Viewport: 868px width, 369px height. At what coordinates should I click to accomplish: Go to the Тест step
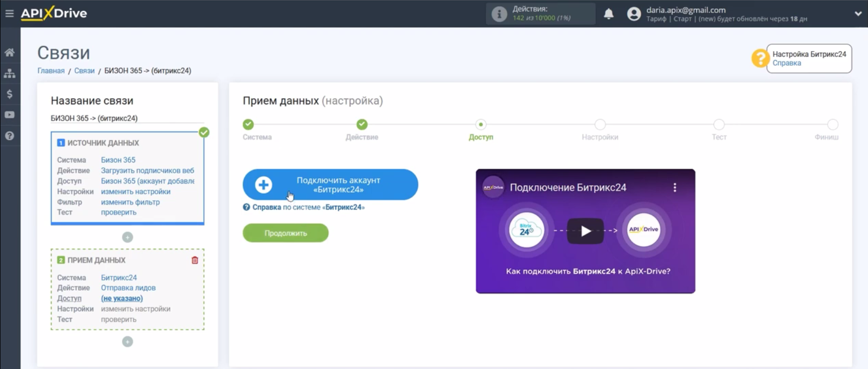click(719, 125)
